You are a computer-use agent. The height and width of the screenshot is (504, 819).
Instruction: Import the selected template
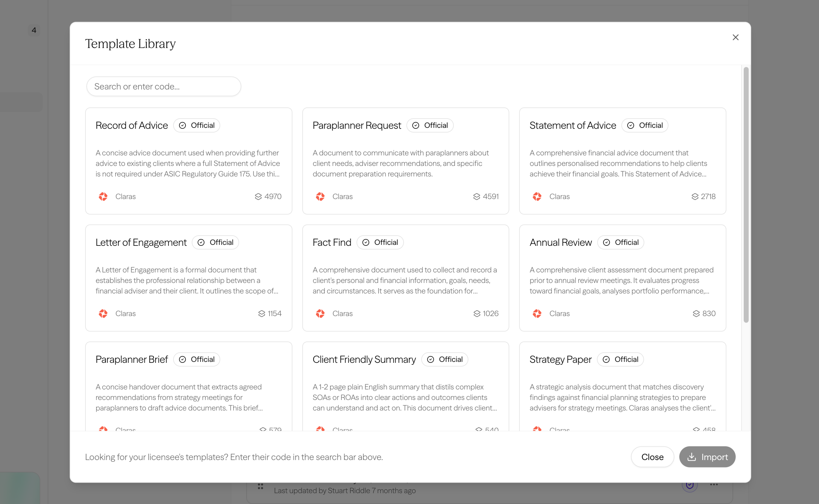707,457
